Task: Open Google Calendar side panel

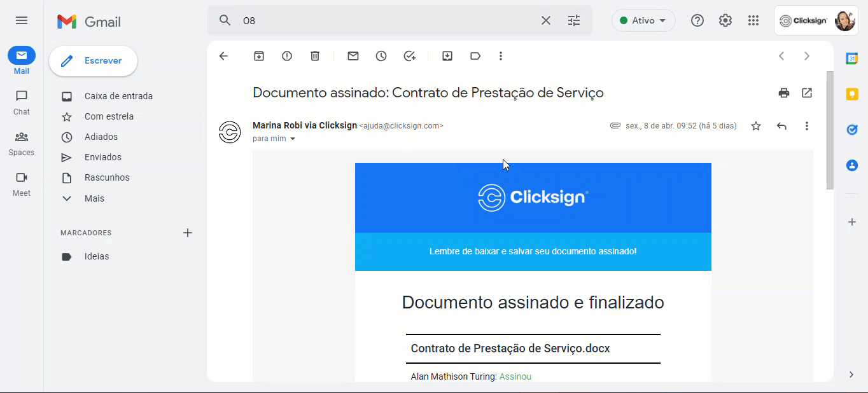Action: (x=851, y=59)
